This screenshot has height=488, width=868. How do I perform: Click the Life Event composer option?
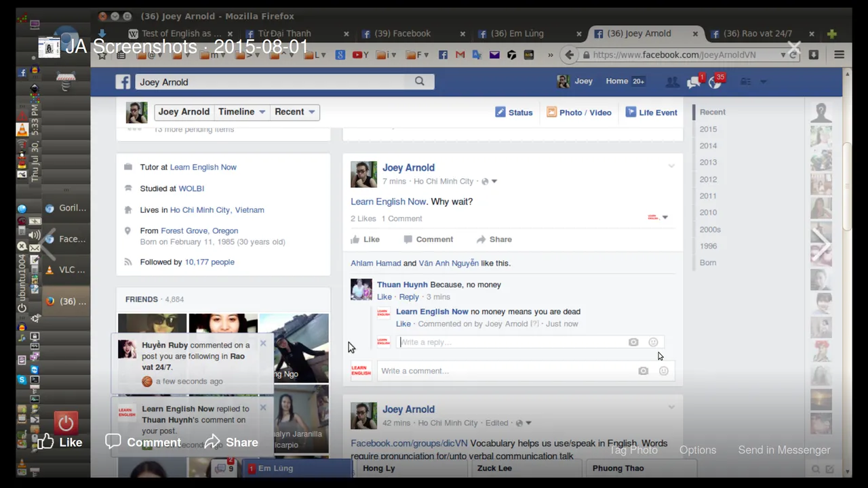click(651, 113)
